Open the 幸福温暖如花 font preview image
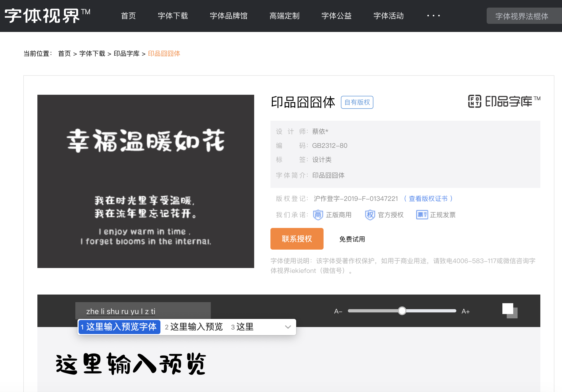This screenshot has width=562, height=392. 146,181
